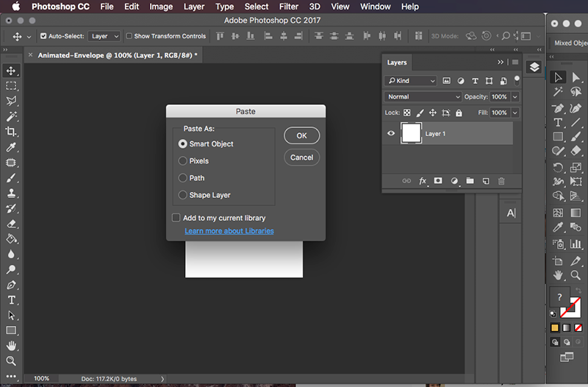Screen dimensions: 588x387
Task: Choose the Shape Layer paste option
Action: coord(182,195)
